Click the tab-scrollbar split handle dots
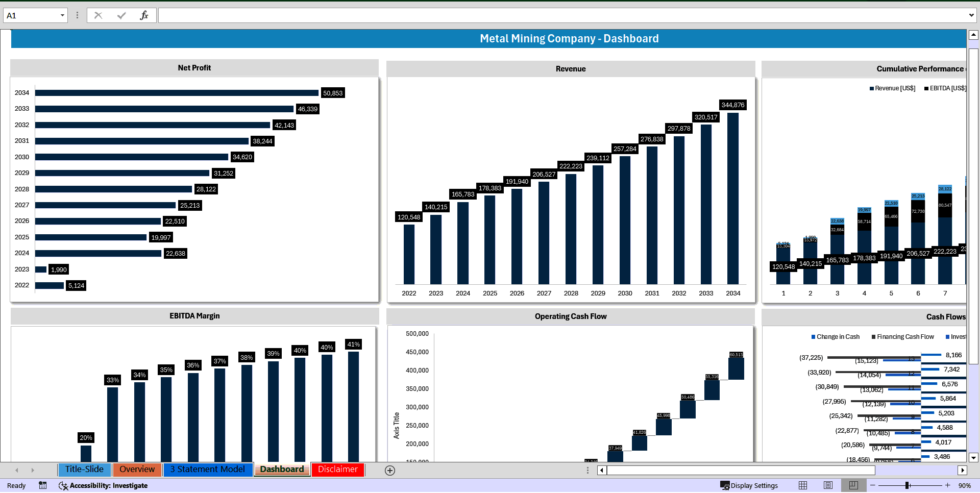The width and height of the screenshot is (980, 493). click(x=587, y=471)
